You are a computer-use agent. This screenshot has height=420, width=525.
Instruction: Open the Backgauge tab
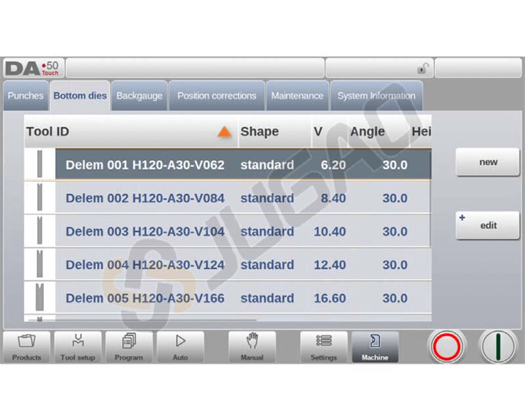pyautogui.click(x=139, y=96)
